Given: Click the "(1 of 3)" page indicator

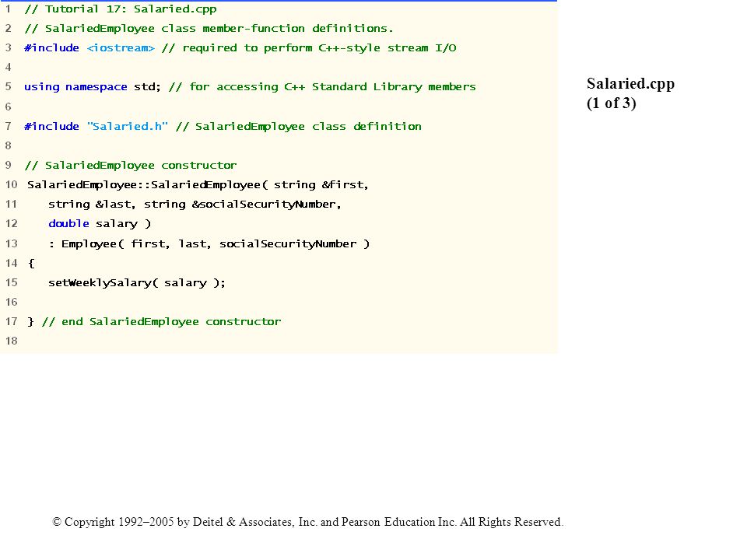Looking at the screenshot, I should 612,103.
